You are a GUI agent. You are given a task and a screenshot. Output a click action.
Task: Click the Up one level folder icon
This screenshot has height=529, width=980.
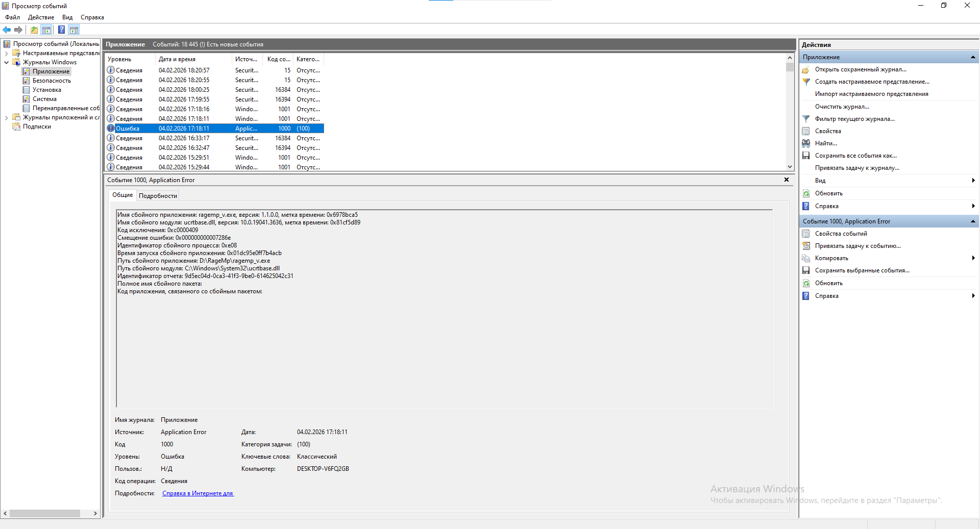34,30
